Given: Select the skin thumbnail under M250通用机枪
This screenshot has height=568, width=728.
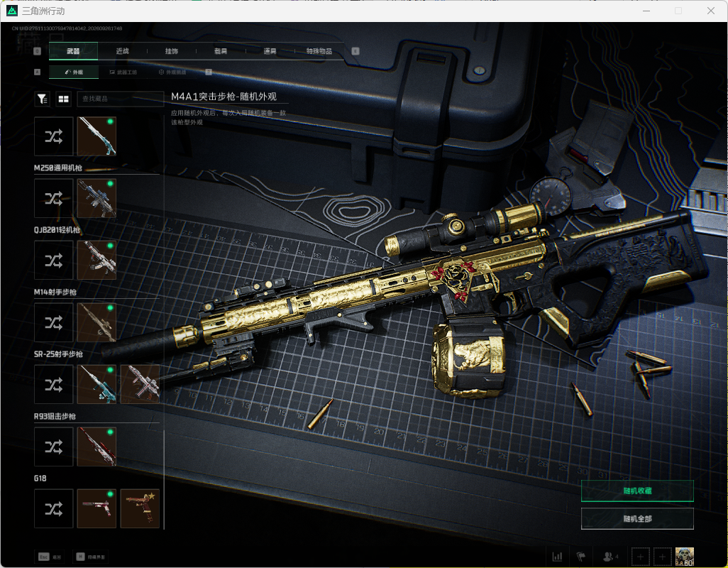Looking at the screenshot, I should 96,198.
